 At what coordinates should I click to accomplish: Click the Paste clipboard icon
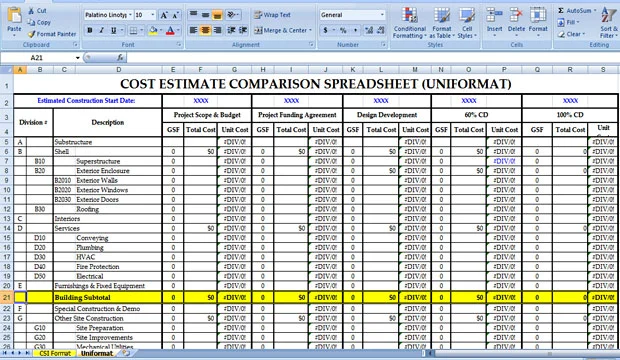tap(14, 15)
